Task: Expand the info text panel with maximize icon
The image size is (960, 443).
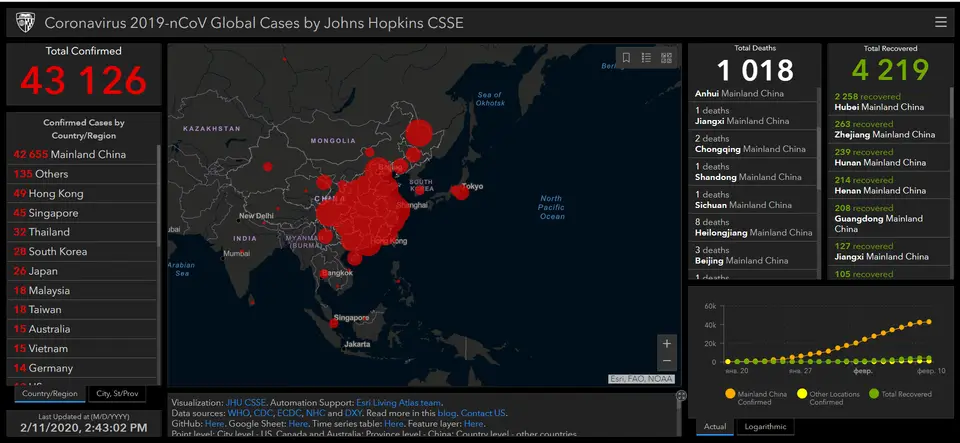Action: (x=681, y=396)
